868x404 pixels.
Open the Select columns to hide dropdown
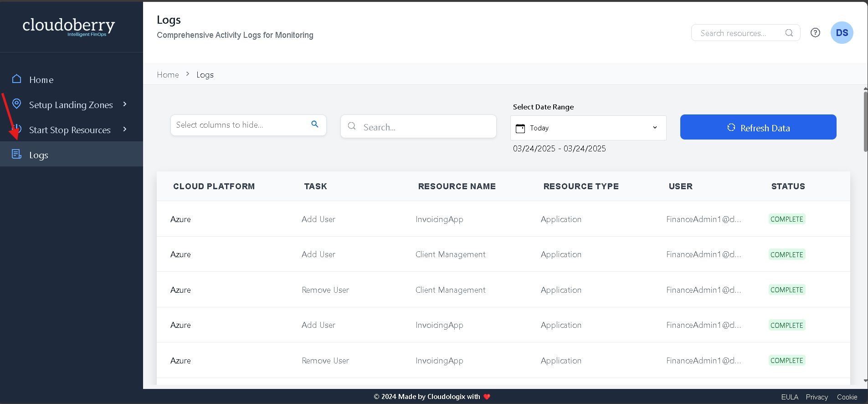point(248,125)
